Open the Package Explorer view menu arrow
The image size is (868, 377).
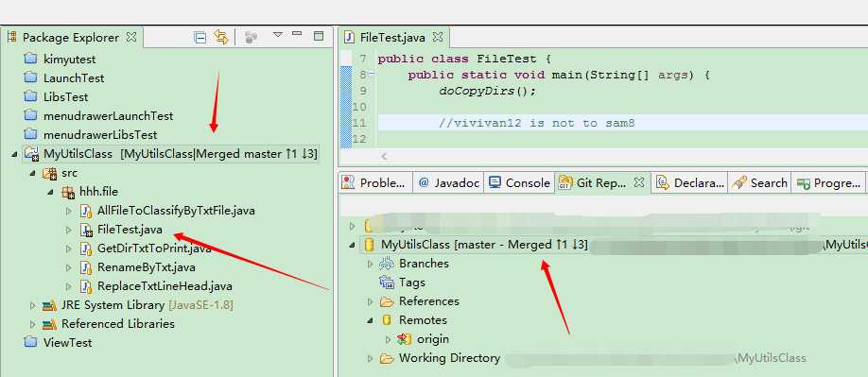pos(278,34)
